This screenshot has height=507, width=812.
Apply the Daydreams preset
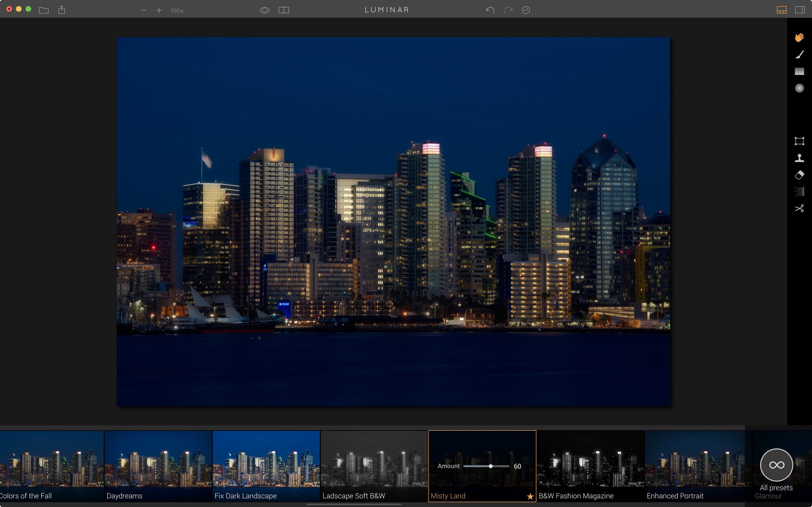point(158,466)
